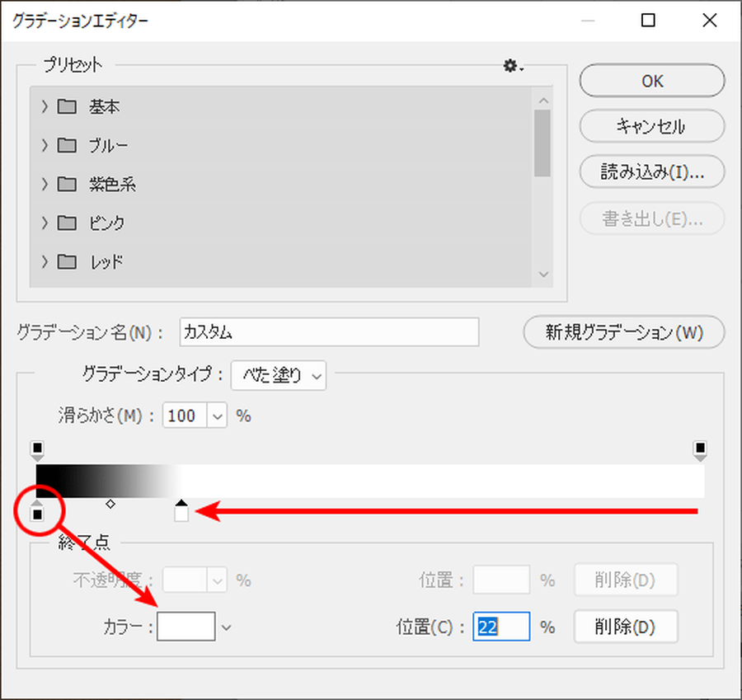
Task: Click the カラー color swatch
Action: 186,627
